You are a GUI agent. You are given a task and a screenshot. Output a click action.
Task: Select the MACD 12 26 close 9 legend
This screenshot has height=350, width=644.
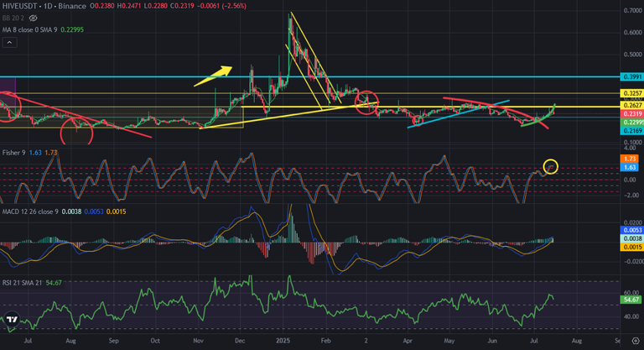30,212
